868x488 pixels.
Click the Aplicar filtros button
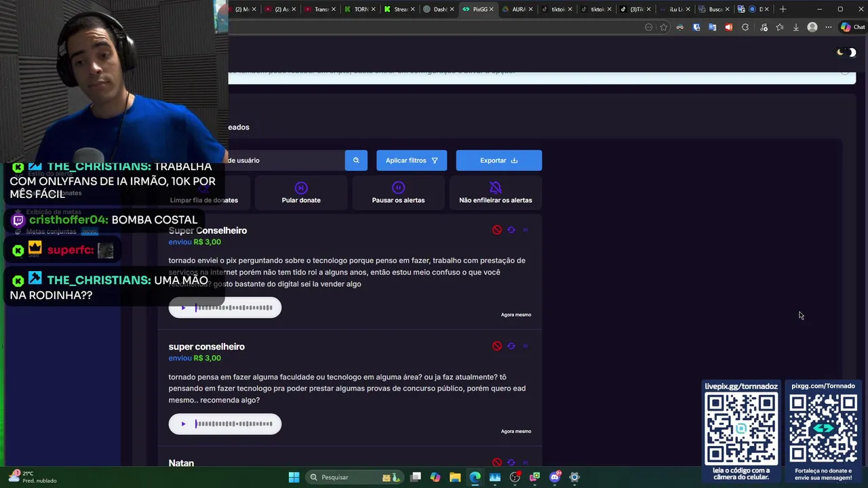tap(412, 160)
